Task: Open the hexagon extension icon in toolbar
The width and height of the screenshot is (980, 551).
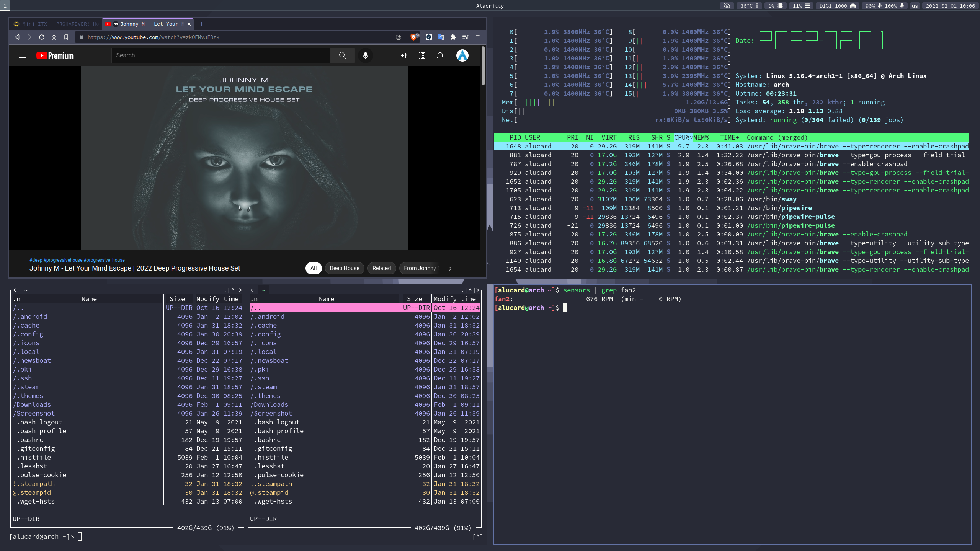Action: click(429, 37)
